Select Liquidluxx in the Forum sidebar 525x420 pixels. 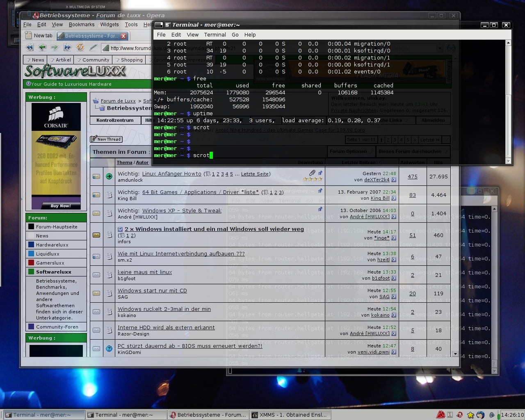click(x=48, y=254)
